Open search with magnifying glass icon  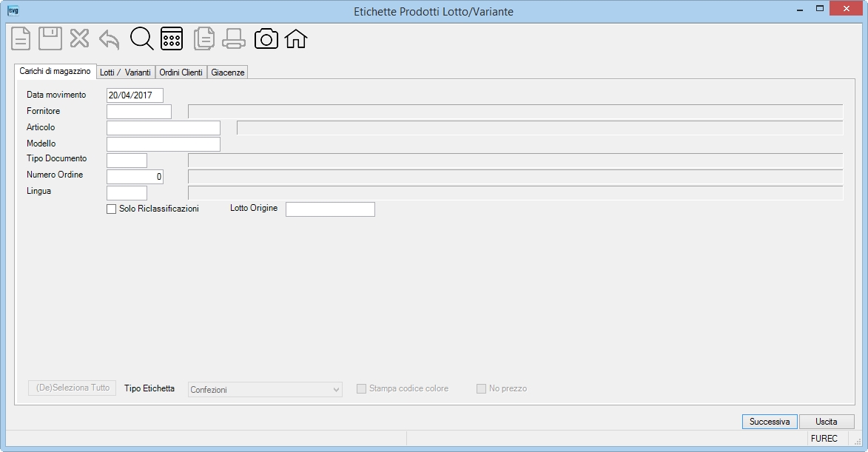click(142, 38)
